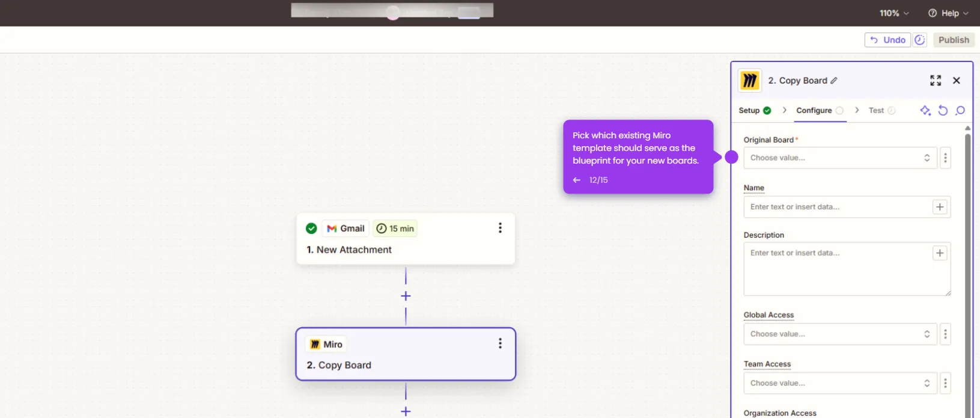The width and height of the screenshot is (980, 418).
Task: Open three-dot menu on Miro step
Action: point(500,343)
